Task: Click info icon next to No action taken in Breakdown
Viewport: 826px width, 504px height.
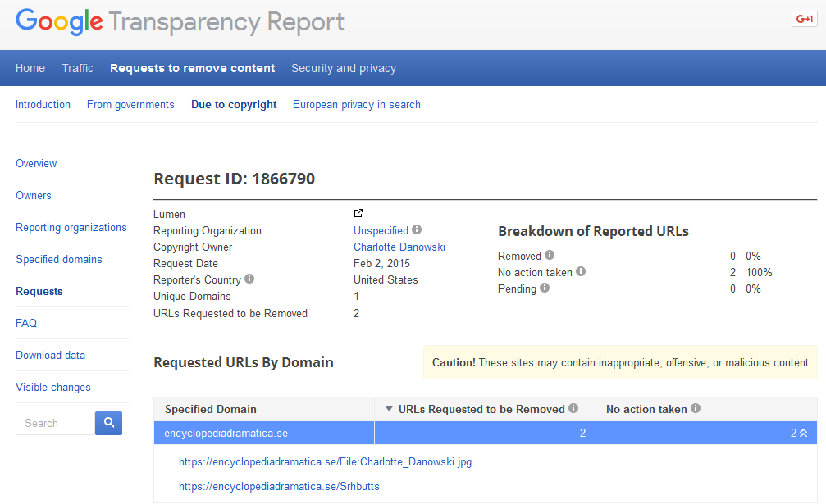Action: 581,271
